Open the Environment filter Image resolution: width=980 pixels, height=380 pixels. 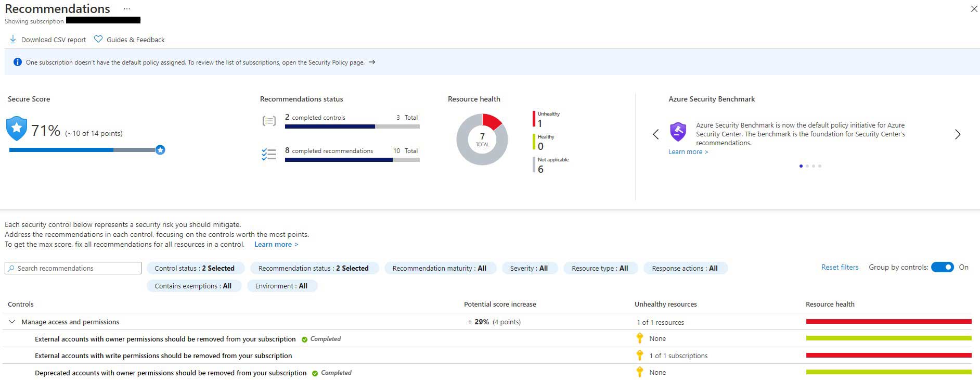[x=281, y=286]
